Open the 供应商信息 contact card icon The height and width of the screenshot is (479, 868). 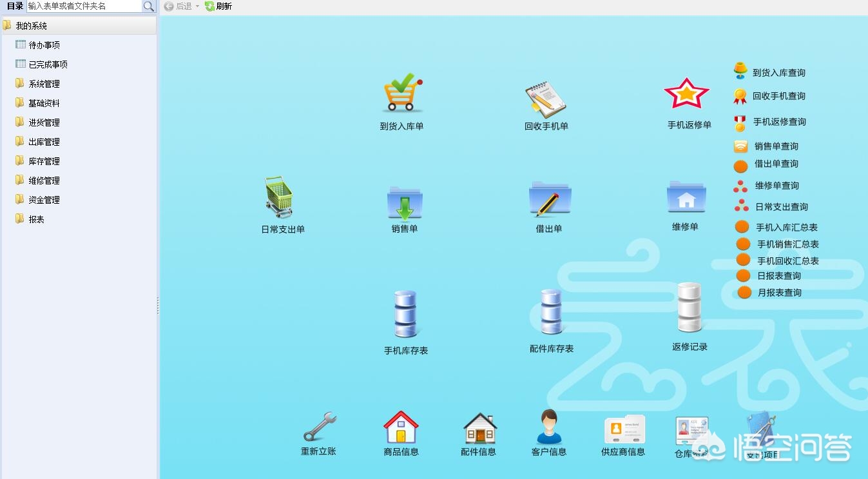pos(624,430)
